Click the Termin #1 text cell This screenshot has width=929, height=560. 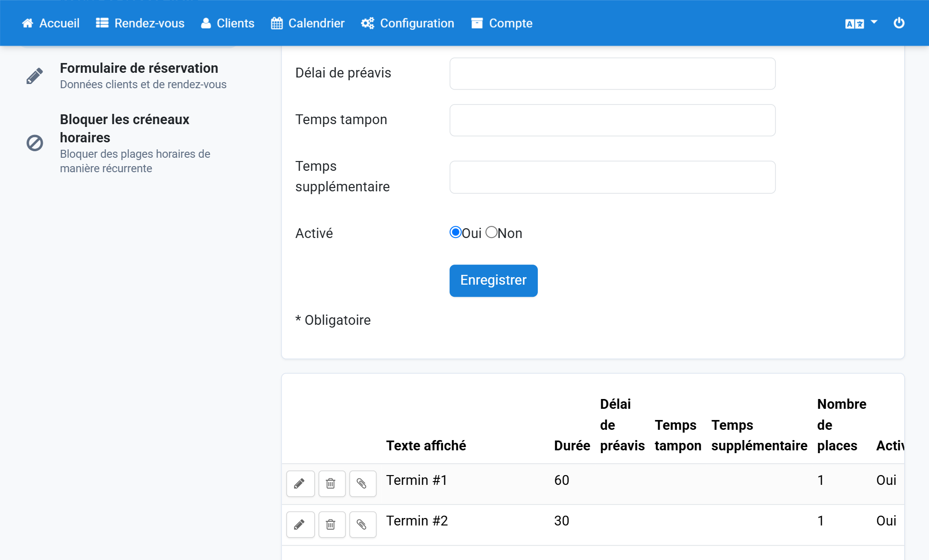click(417, 480)
